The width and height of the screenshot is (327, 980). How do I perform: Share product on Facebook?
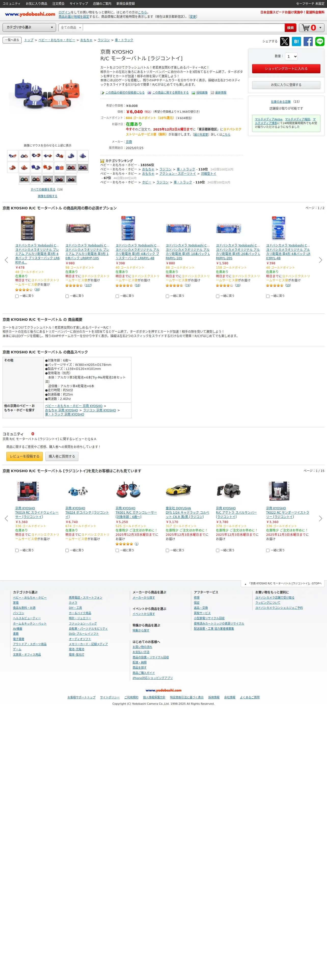click(308, 41)
